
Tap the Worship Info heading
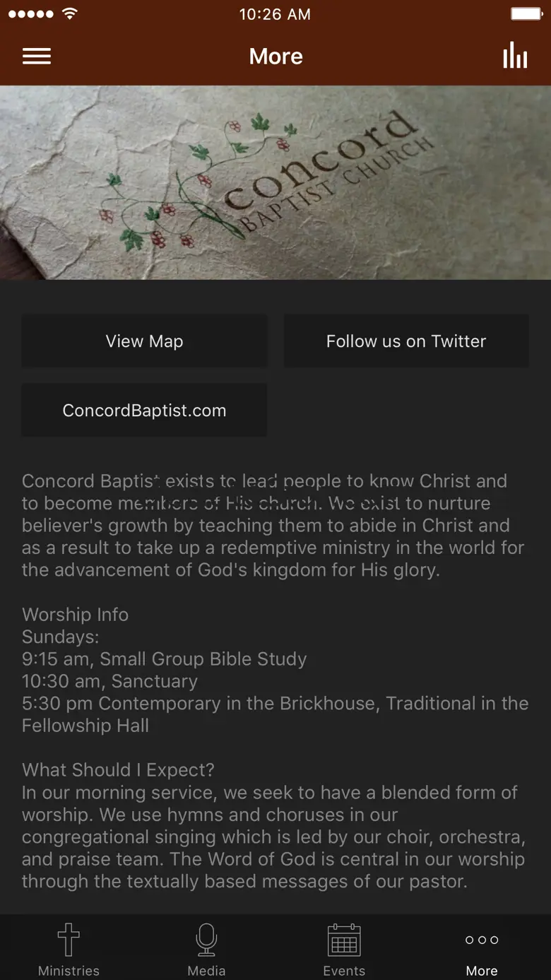(75, 615)
